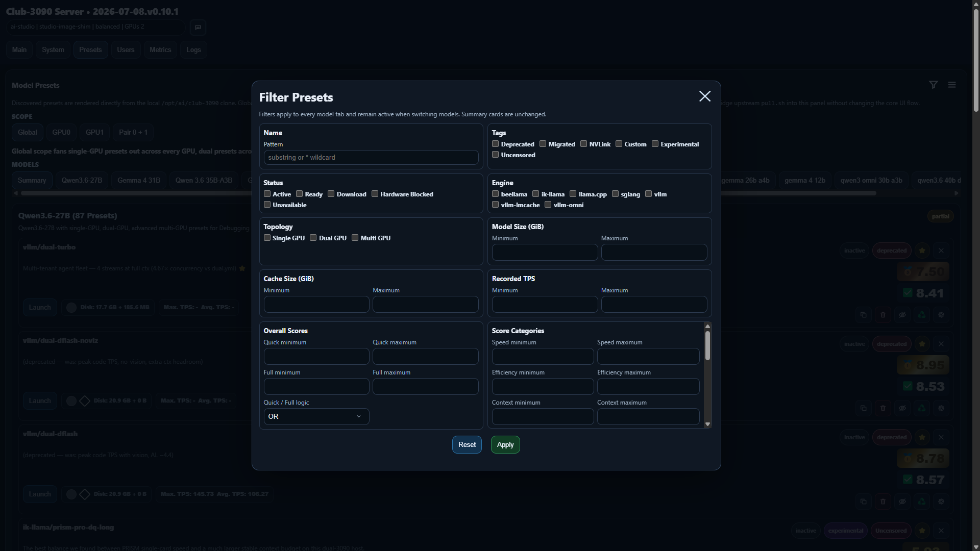This screenshot has height=551, width=980.
Task: Click the copy icon on vllm/dual-dflash-noviz preset
Action: (863, 408)
